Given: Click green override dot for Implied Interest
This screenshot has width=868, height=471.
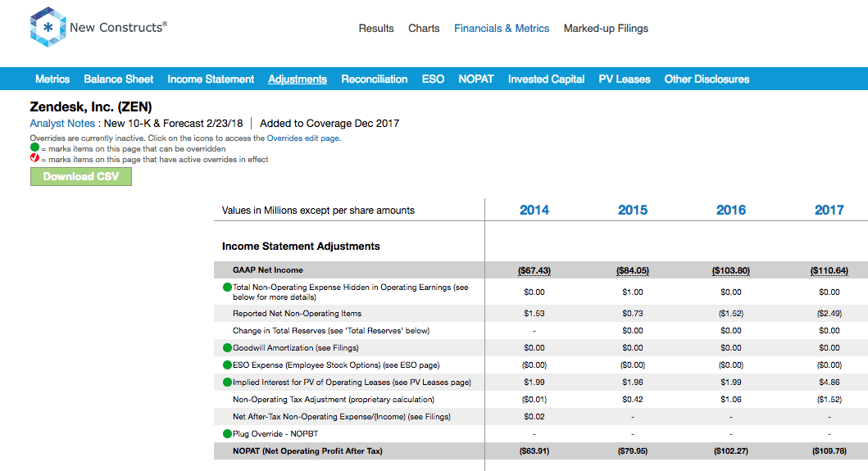Looking at the screenshot, I should tap(227, 382).
